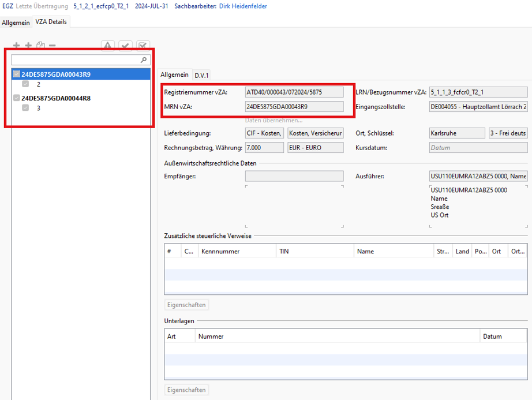
Task: Click the copy/duplicate documents icon
Action: 40,46
